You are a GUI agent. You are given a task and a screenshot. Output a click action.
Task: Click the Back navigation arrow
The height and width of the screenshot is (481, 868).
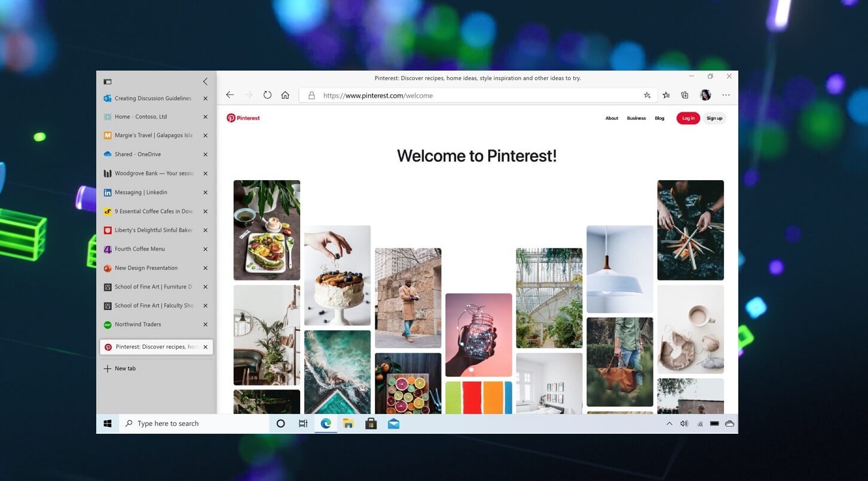[x=230, y=95]
